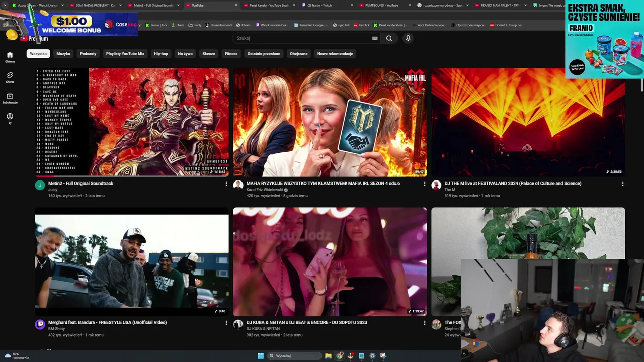Select the Hip-hop filter chip
The image size is (644, 362).
click(161, 54)
